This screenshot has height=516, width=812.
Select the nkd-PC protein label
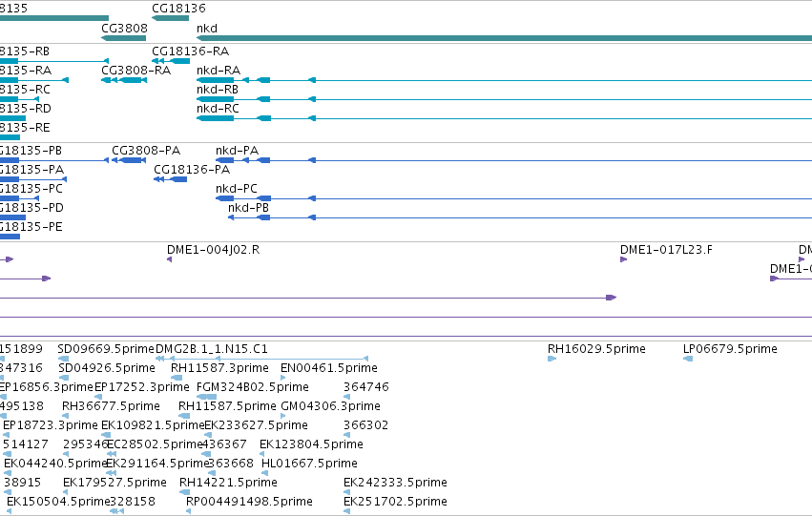(236, 189)
